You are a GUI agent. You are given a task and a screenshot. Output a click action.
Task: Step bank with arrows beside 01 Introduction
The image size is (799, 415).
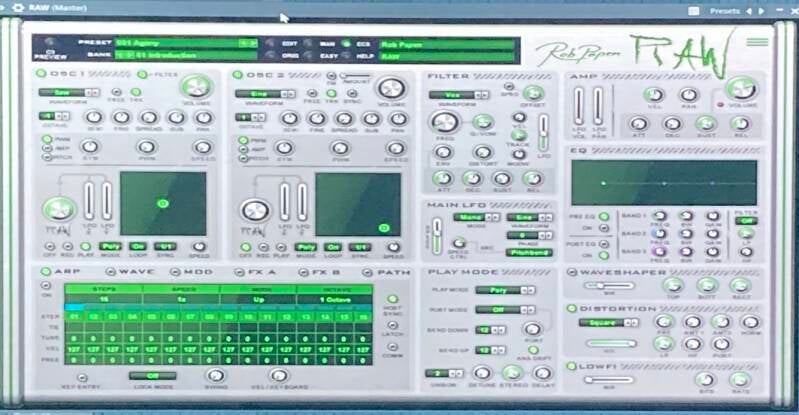124,55
